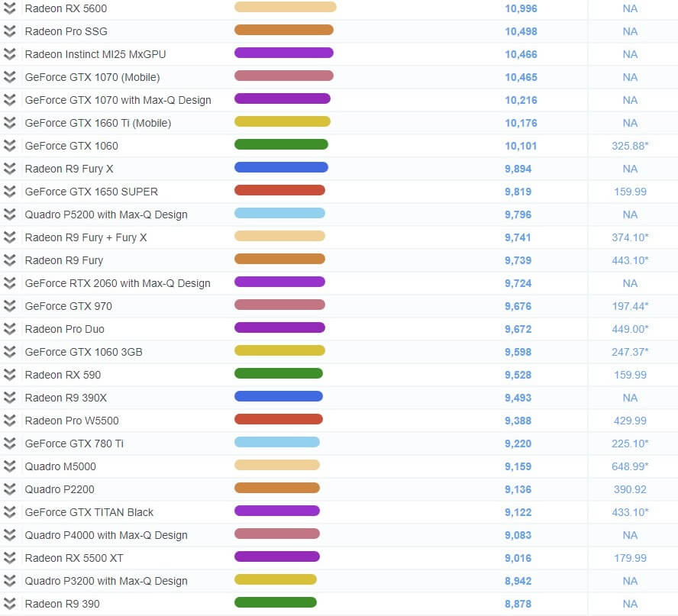678x616 pixels.
Task: Expand the GeForce GTX TITAN Black chevron
Action: click(x=9, y=512)
